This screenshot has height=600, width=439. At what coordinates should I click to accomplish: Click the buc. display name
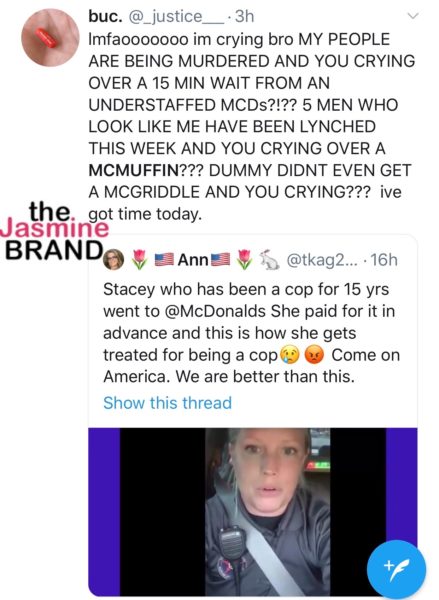click(x=105, y=16)
